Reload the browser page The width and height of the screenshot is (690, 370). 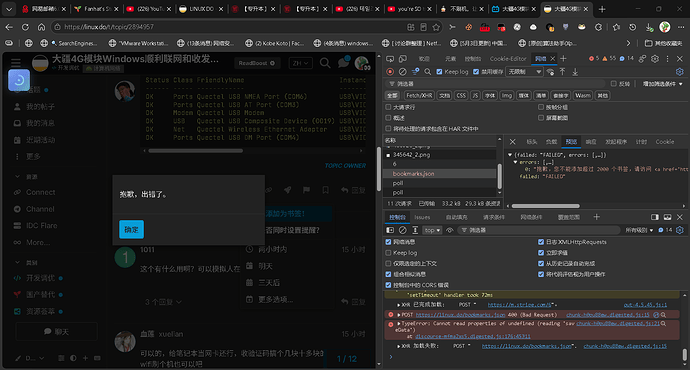[x=26, y=27]
